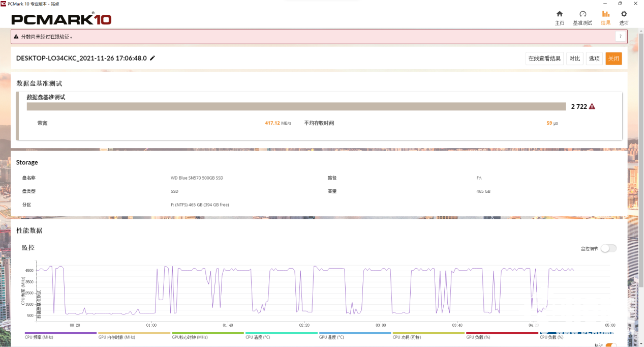The width and height of the screenshot is (644, 347).
Task: Open the 基准测试 benchmarks tab
Action: click(582, 18)
